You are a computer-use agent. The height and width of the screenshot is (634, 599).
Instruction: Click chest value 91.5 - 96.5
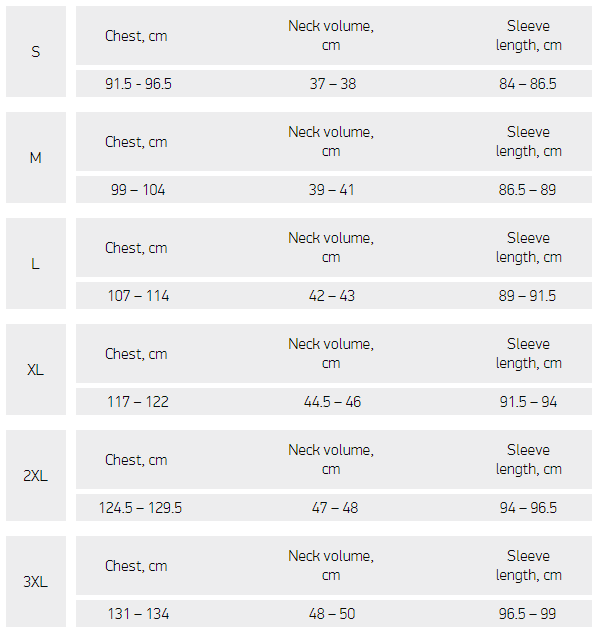[138, 84]
